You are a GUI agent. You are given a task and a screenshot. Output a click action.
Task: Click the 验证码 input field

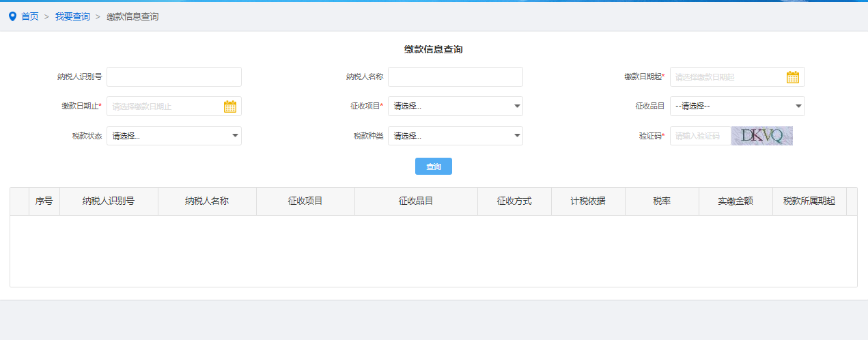pos(699,136)
